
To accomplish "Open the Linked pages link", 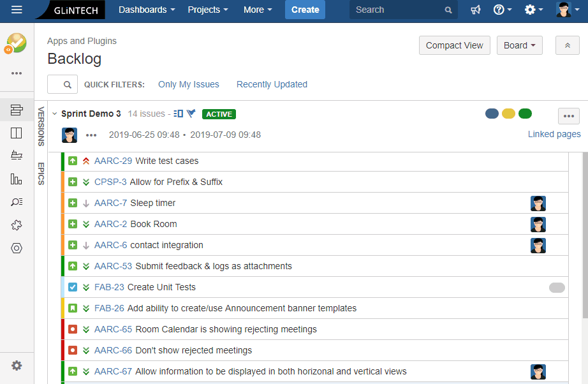I will click(x=554, y=134).
